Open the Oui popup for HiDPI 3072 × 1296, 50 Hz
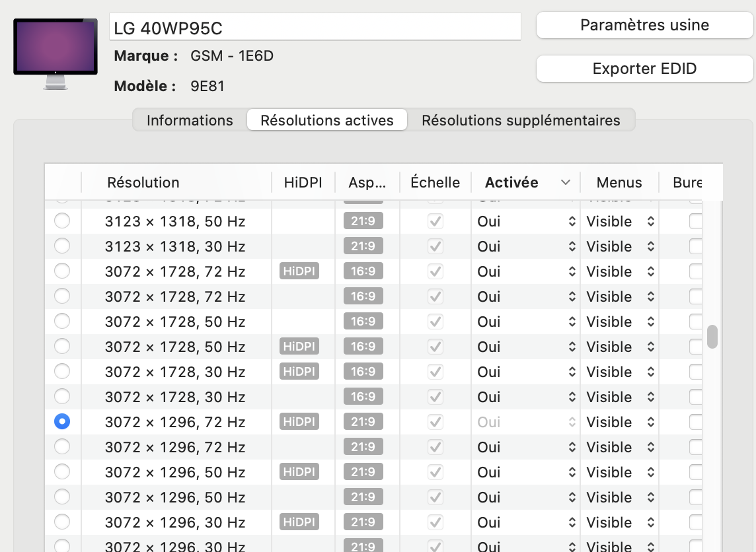This screenshot has height=552, width=756. [526, 471]
